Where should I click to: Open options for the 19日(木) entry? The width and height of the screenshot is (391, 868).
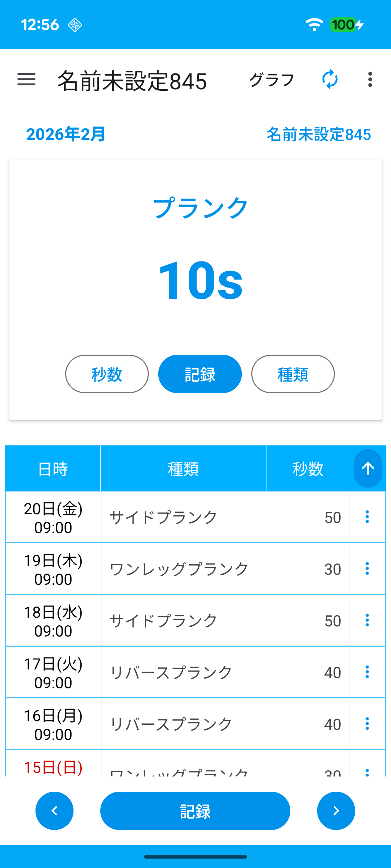coord(367,569)
